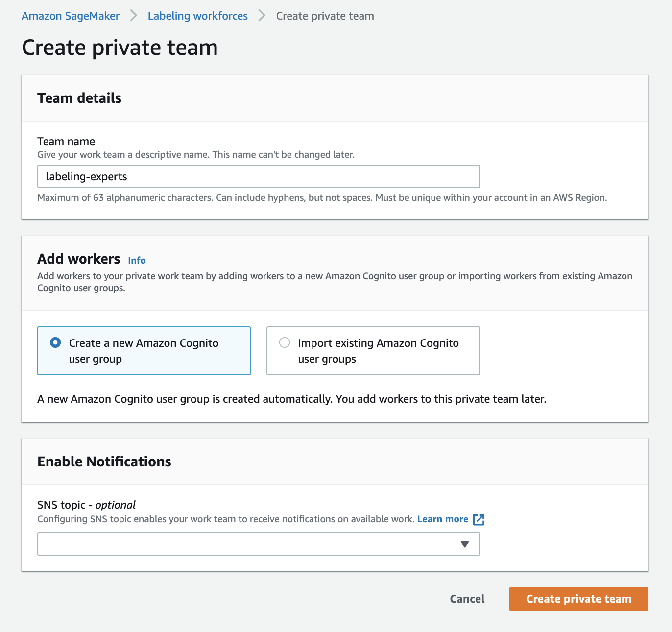Open the SNS topic dropdown
The image size is (672, 632).
259,544
